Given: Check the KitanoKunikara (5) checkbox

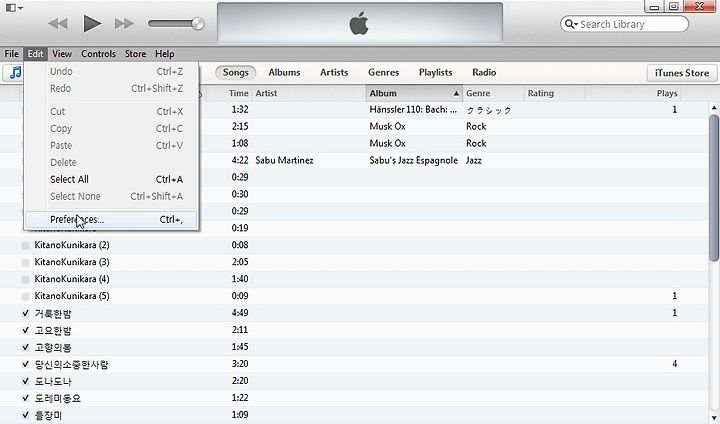Looking at the screenshot, I should click(x=25, y=297).
